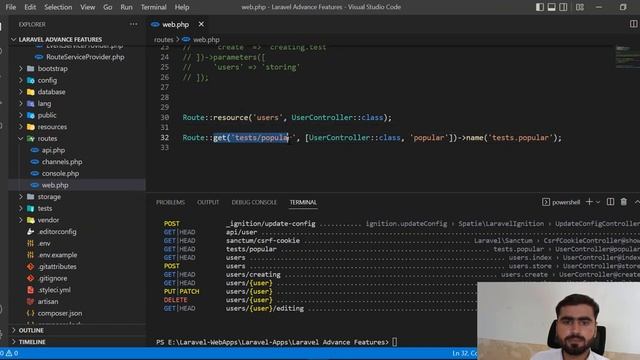Expand the public folder
This screenshot has width=640, height=360.
(x=47, y=115)
